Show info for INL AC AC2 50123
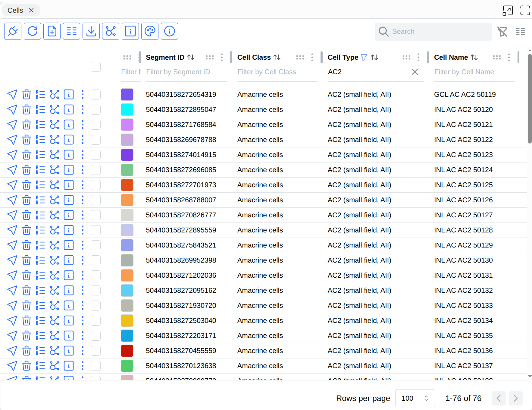The image size is (532, 410). (69, 155)
